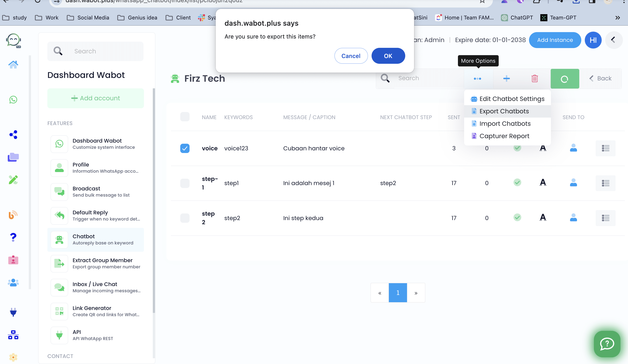Click the user icon in voice row
Image resolution: width=628 pixels, height=364 pixels.
[x=574, y=148]
